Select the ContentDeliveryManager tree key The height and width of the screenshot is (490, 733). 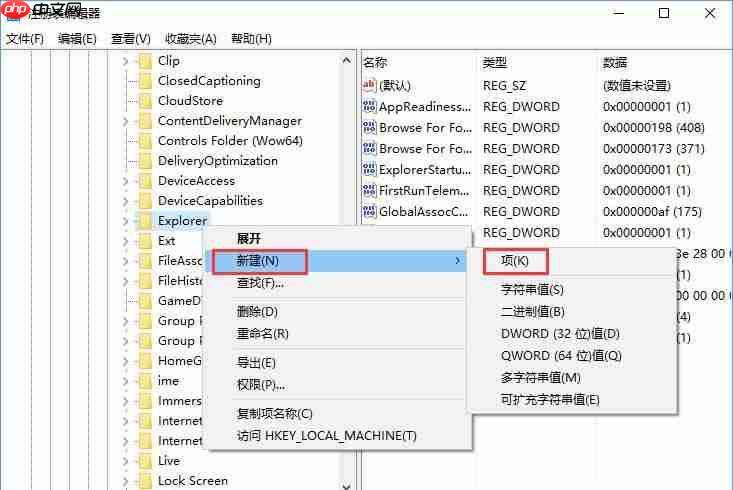(229, 121)
